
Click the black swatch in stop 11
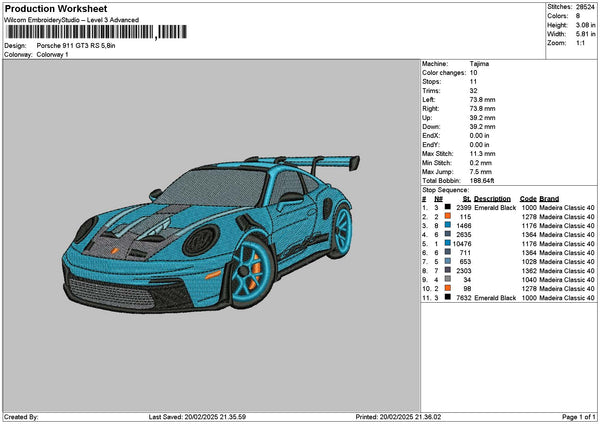coord(447,297)
